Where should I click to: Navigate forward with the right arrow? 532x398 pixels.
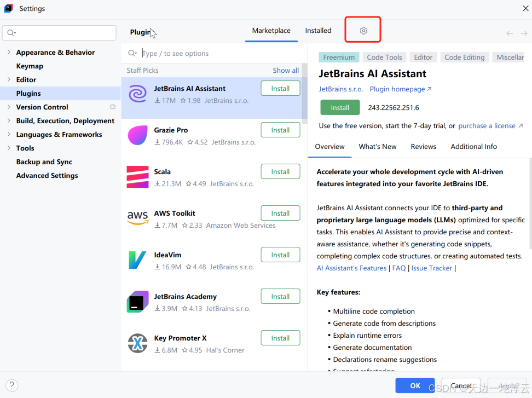(524, 33)
